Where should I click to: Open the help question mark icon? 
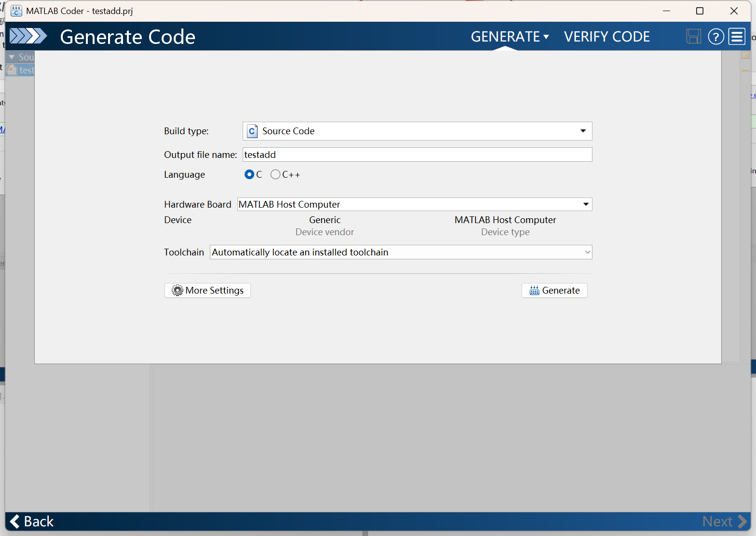point(716,37)
